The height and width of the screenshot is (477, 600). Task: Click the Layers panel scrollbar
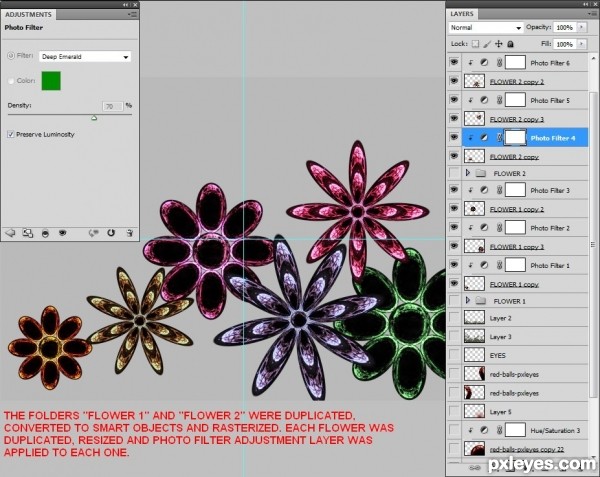tap(593, 245)
